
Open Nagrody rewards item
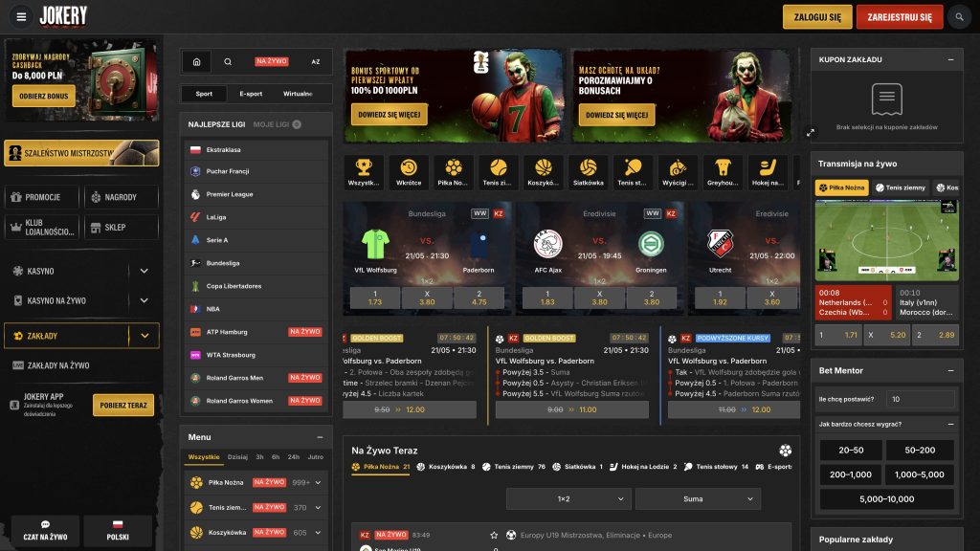[x=122, y=197]
